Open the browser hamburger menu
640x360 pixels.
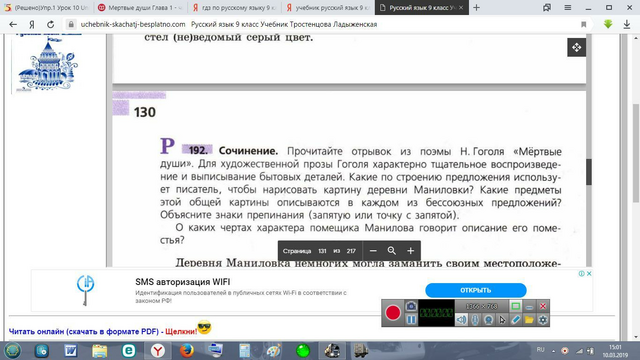point(567,7)
